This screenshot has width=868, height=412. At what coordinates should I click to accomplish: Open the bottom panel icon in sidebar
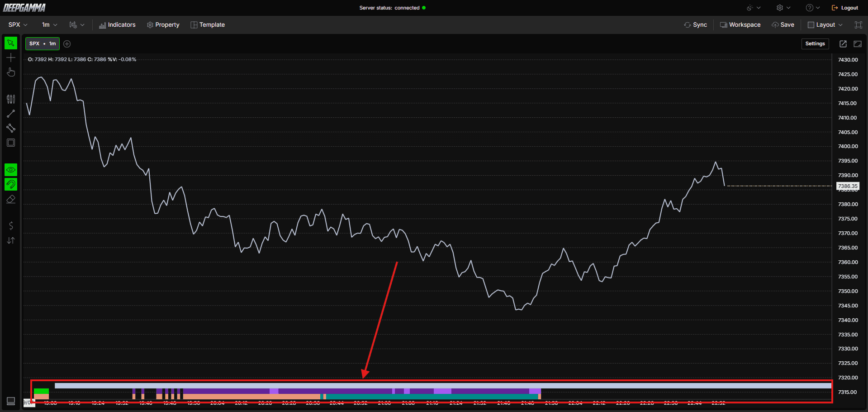coord(11,401)
